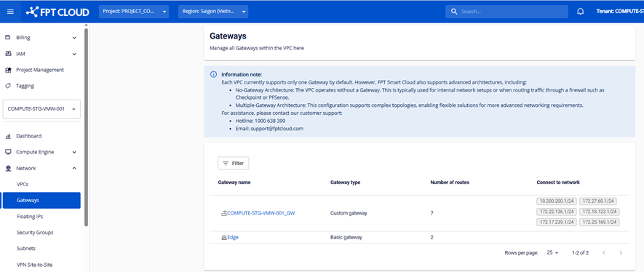Select VPN Site-to-Site in sidebar

pos(34,265)
